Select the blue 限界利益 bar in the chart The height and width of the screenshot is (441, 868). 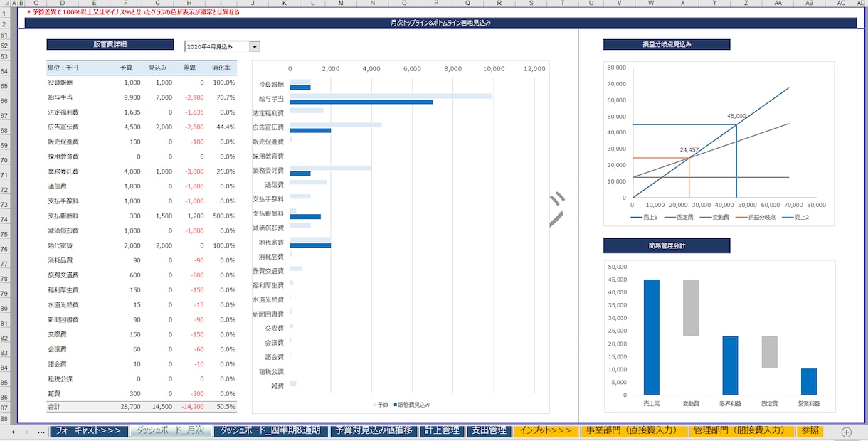730,366
